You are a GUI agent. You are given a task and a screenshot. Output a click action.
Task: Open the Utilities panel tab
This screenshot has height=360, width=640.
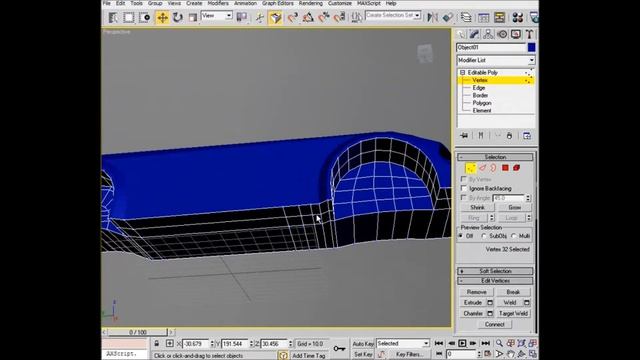click(529, 34)
